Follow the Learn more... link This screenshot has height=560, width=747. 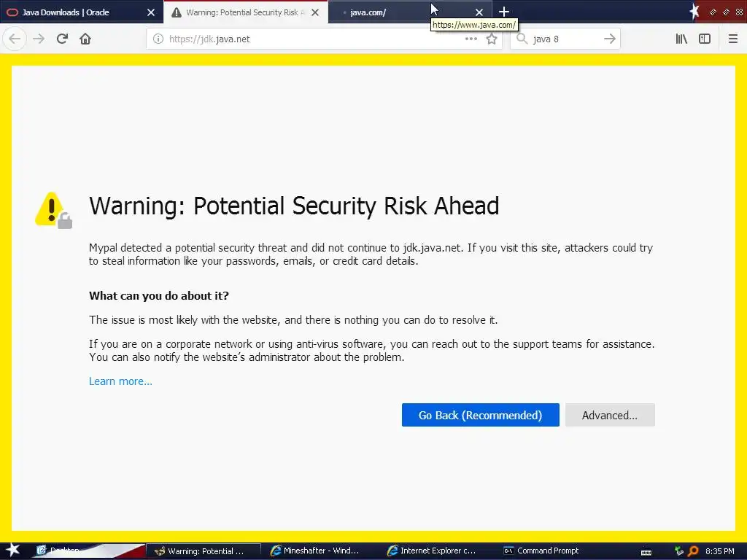coord(120,381)
